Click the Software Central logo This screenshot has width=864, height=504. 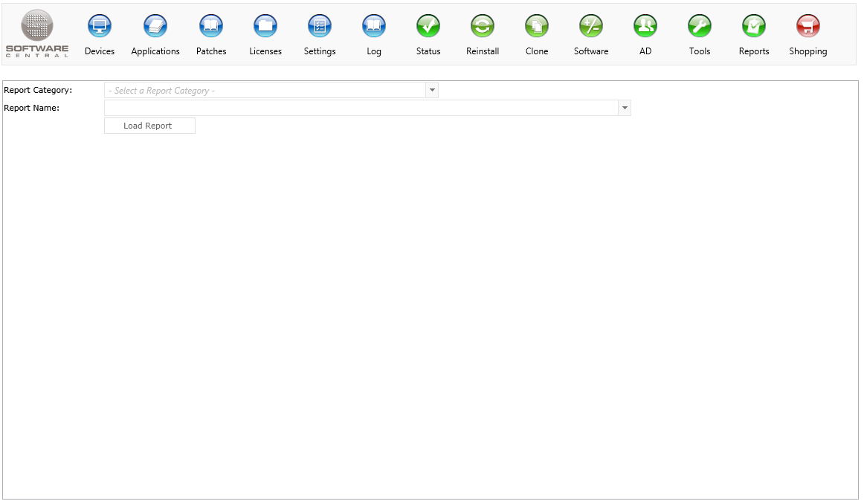coord(37,33)
